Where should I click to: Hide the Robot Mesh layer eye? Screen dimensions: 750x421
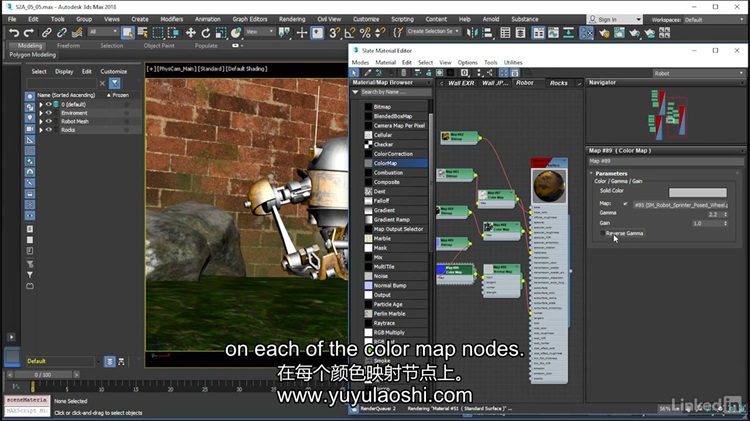48,122
